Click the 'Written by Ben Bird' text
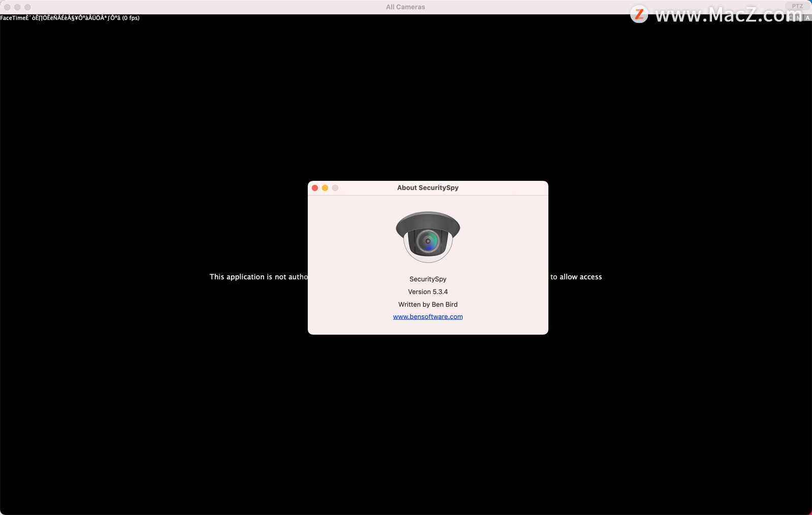The height and width of the screenshot is (515, 812). point(428,304)
